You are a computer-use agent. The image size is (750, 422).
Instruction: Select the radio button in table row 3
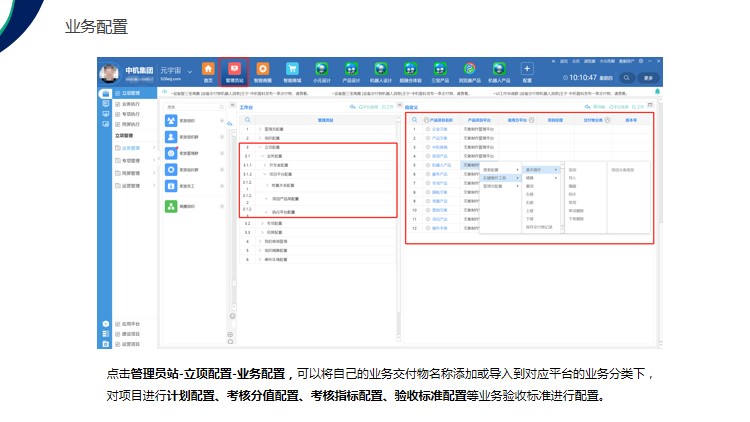point(428,147)
